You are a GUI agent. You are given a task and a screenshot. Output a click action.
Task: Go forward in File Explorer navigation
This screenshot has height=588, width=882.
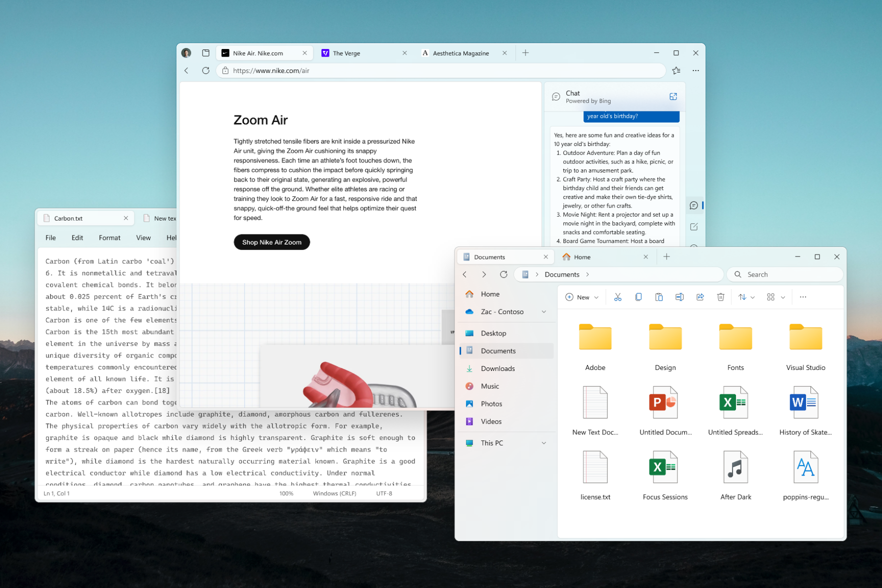[484, 274]
